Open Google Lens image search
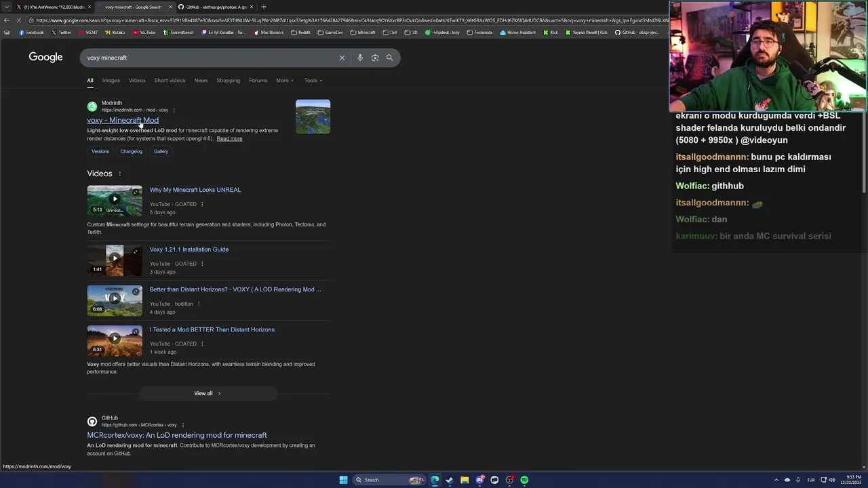The image size is (868, 488). point(375,58)
